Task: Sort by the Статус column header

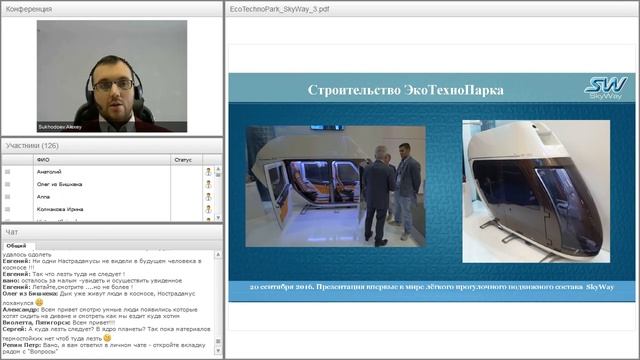Action: pos(187,160)
